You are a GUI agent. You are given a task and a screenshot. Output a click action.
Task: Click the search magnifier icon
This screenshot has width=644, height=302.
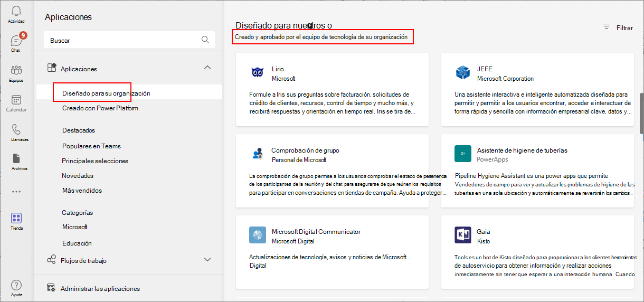pos(205,40)
